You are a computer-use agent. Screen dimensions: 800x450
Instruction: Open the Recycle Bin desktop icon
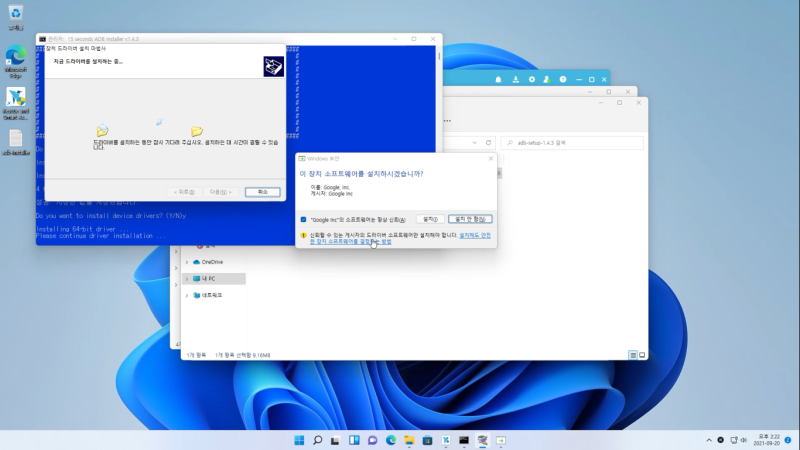click(16, 18)
